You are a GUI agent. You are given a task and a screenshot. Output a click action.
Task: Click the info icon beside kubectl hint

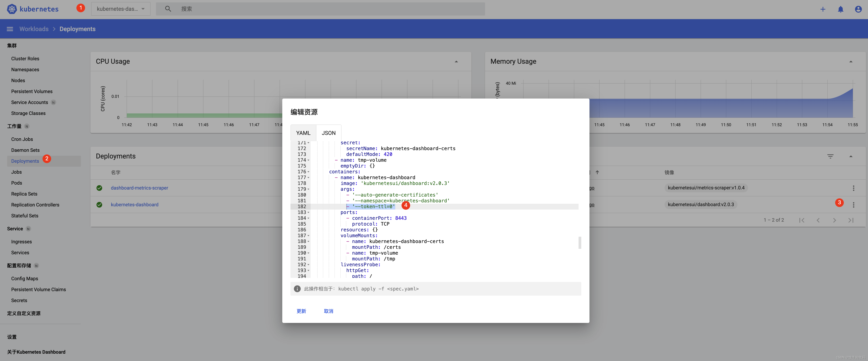(x=297, y=289)
